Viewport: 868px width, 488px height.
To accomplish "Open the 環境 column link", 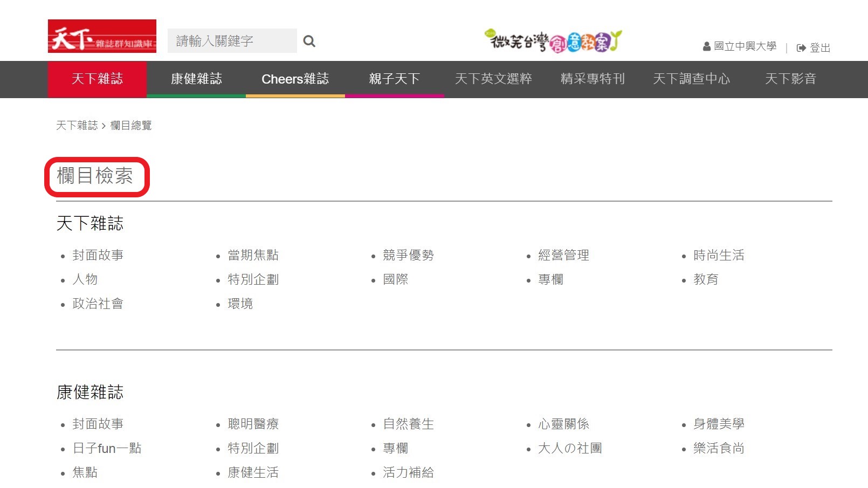I will click(240, 304).
